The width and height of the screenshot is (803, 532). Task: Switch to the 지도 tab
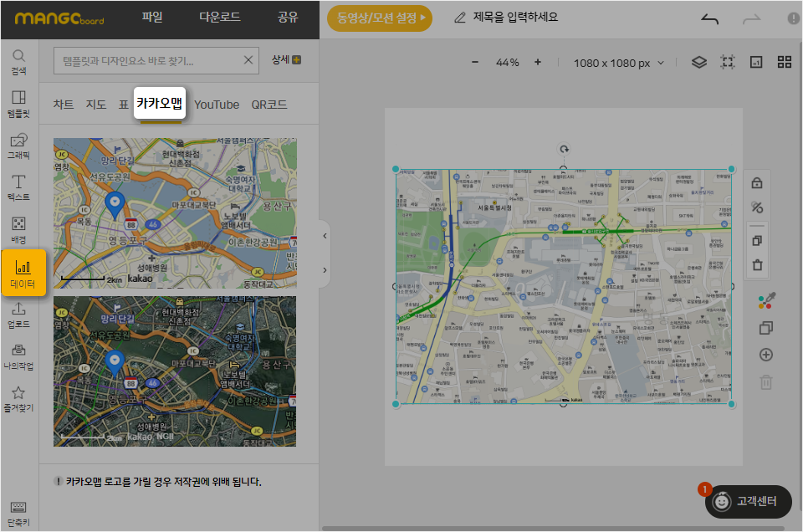coord(96,105)
